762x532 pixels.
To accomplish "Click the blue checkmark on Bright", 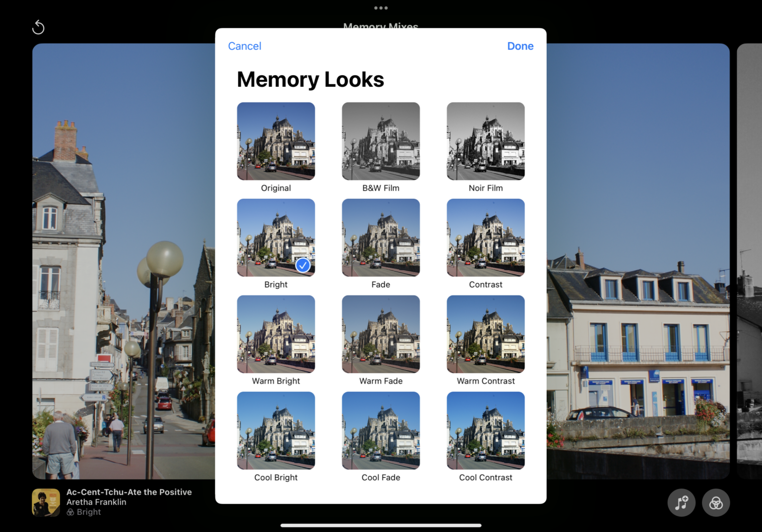I will pyautogui.click(x=303, y=265).
